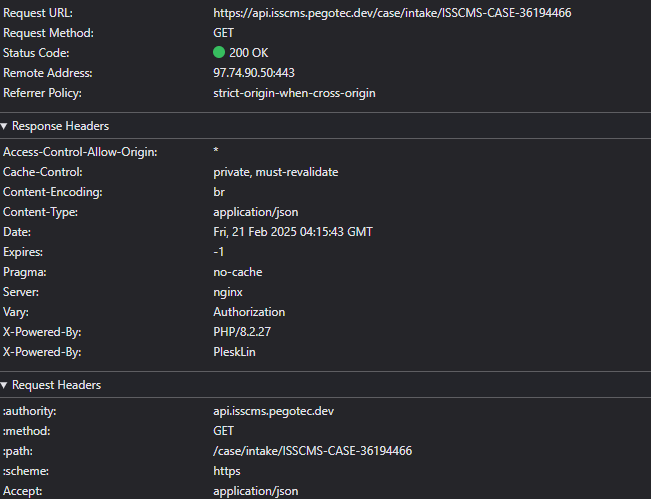Select the Expires header value -1
Screen dimensions: 651x499
coord(219,252)
